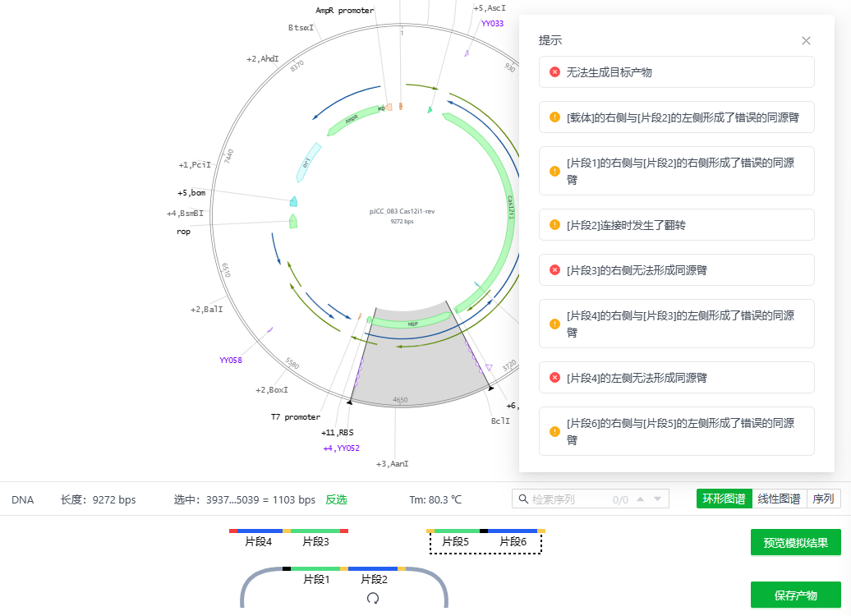Click the T7 promoter feature label
The image size is (851, 616).
coord(296,417)
